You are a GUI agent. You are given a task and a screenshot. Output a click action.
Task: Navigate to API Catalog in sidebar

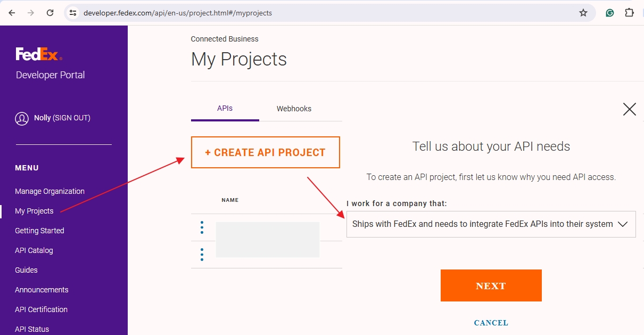[x=34, y=250]
